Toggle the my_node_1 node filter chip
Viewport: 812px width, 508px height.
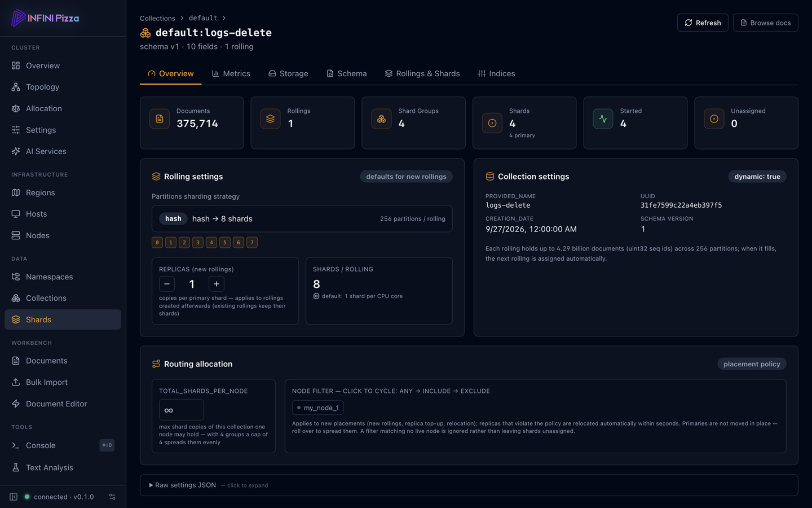point(318,408)
